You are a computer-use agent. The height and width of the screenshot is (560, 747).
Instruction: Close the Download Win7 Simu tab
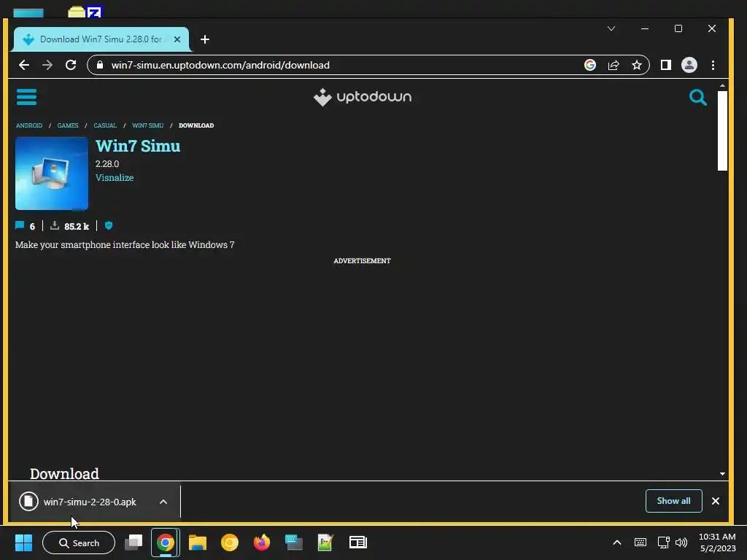coord(177,39)
